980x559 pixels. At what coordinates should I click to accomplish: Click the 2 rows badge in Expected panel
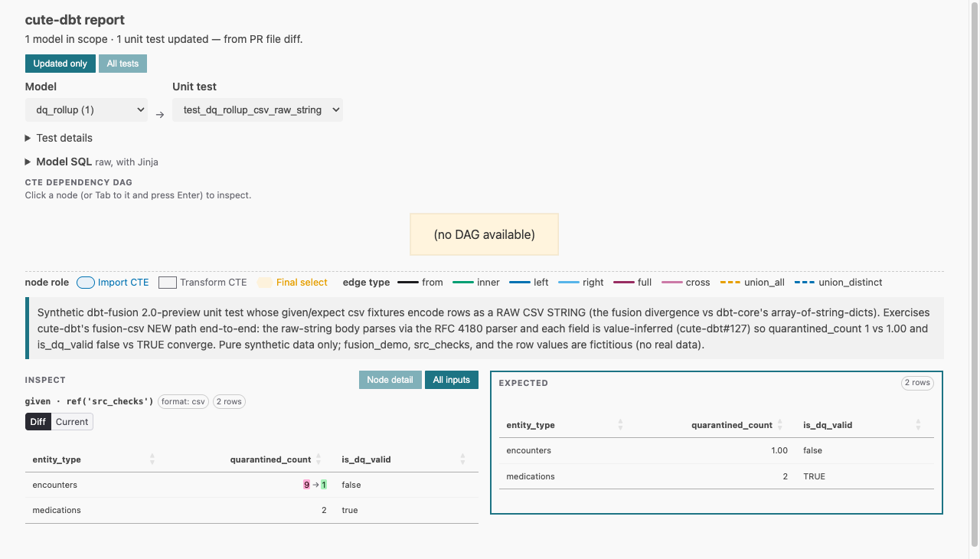[x=917, y=383]
